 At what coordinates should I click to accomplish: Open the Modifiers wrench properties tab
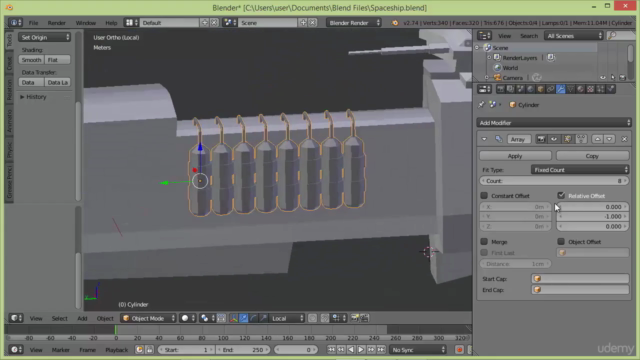[x=560, y=89]
